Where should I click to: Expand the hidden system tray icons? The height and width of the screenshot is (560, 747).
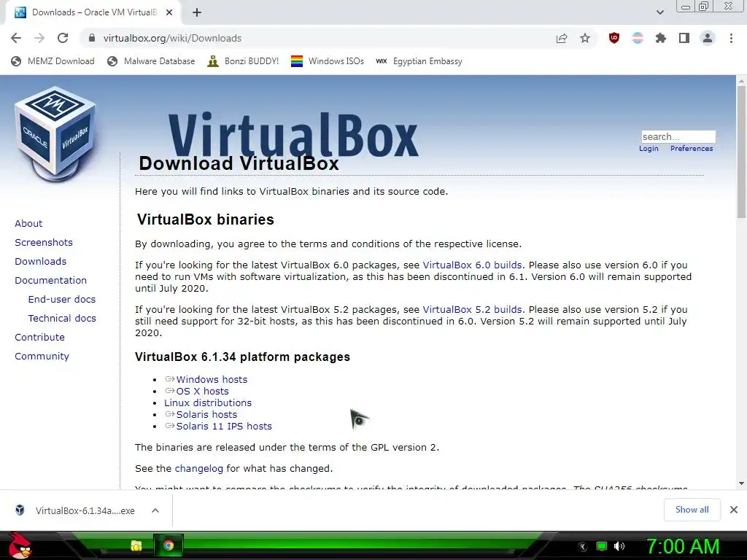pos(582,547)
